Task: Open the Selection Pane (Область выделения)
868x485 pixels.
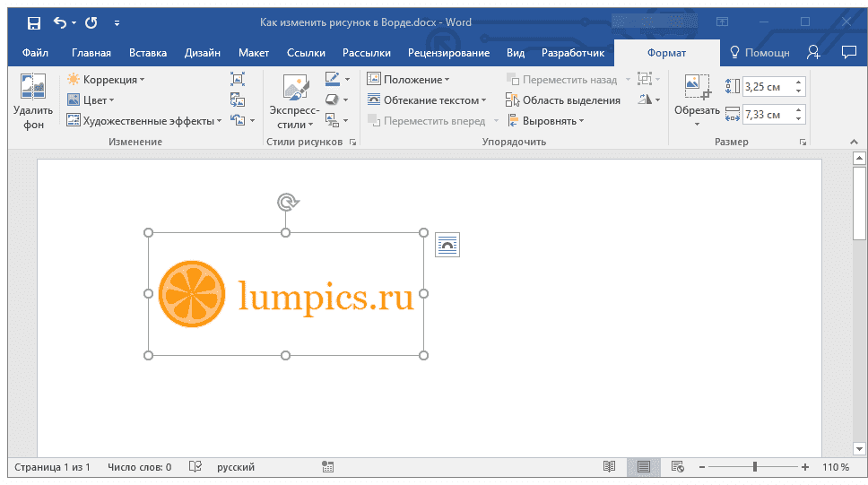Action: (562, 100)
